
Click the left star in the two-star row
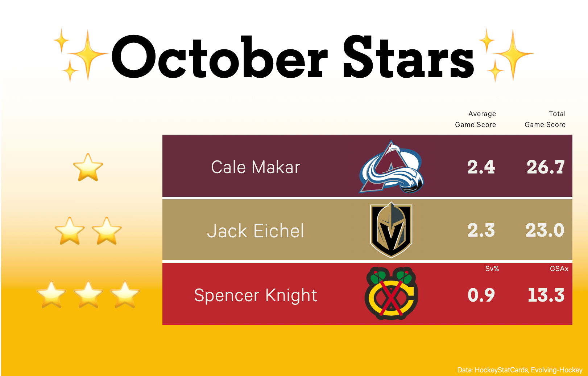[x=70, y=231]
